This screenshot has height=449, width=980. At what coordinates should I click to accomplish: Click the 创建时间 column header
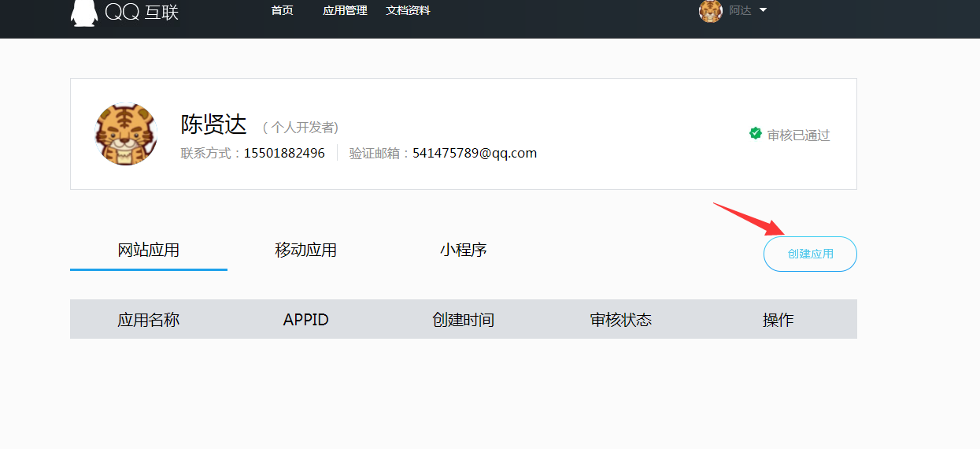pos(463,320)
